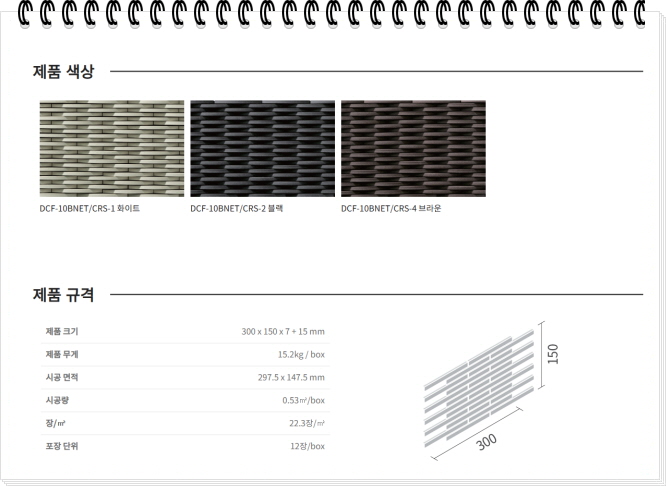Select the 시공 면적 row label
This screenshot has width=666, height=486.
(62, 377)
